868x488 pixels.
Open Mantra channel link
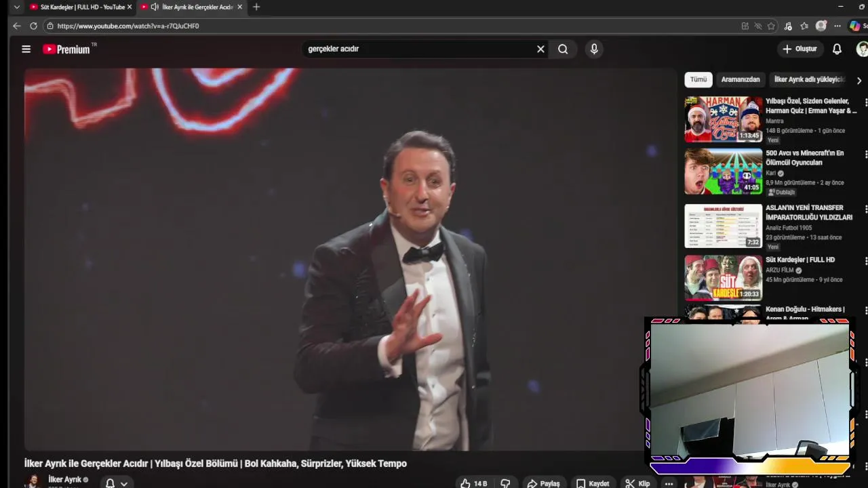[774, 121]
